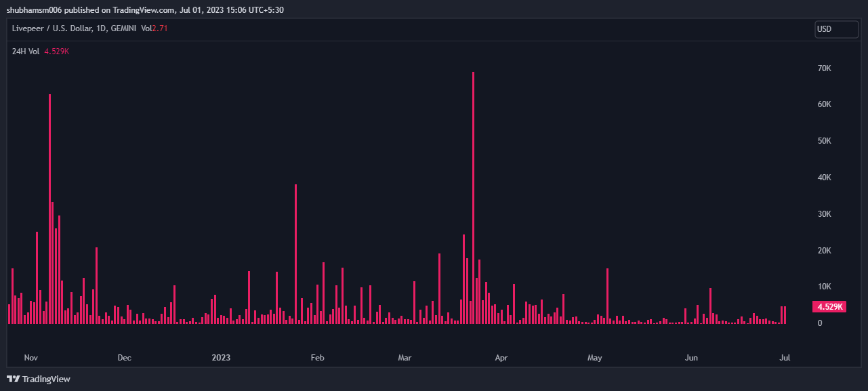Open the USD currency selector
This screenshot has width=868, height=391.
[836, 29]
